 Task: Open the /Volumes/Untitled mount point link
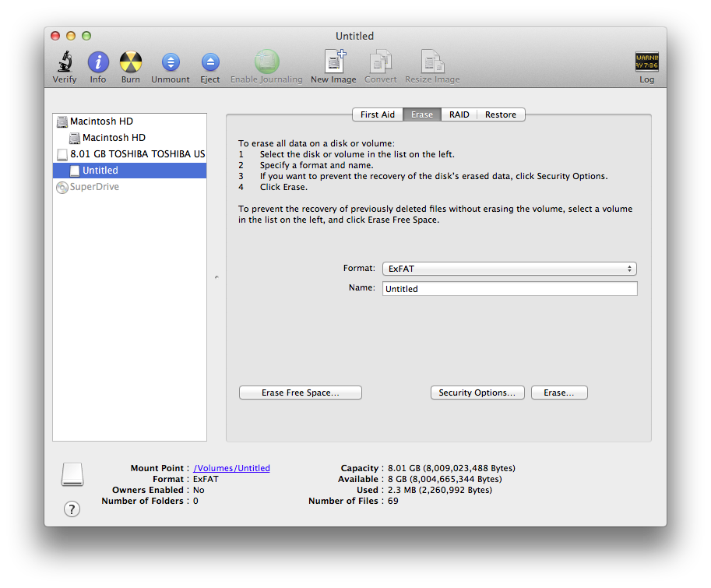[x=231, y=468]
